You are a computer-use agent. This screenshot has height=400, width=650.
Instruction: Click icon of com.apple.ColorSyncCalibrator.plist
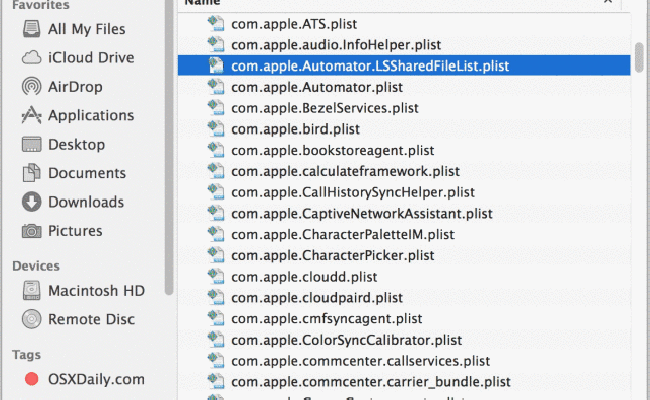click(x=216, y=340)
